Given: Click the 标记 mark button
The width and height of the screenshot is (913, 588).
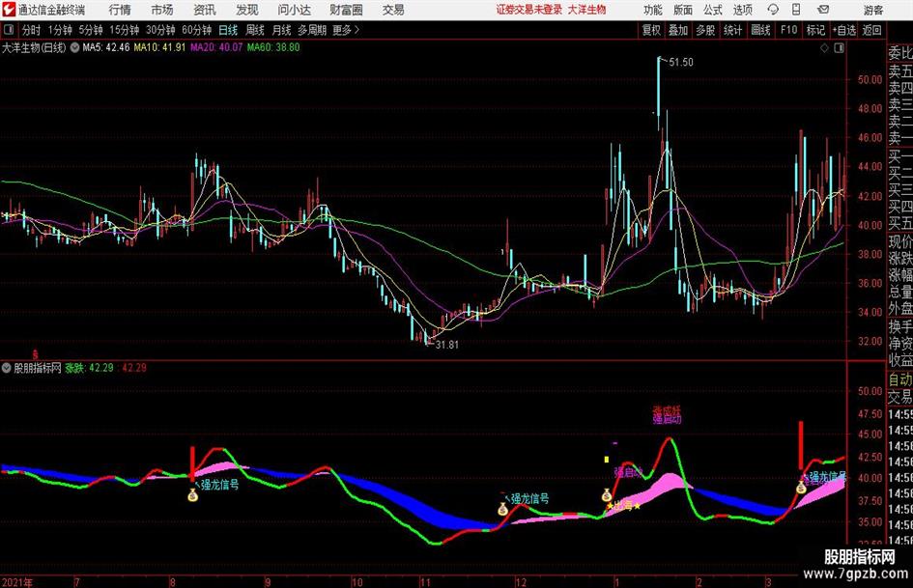Looking at the screenshot, I should 815,30.
